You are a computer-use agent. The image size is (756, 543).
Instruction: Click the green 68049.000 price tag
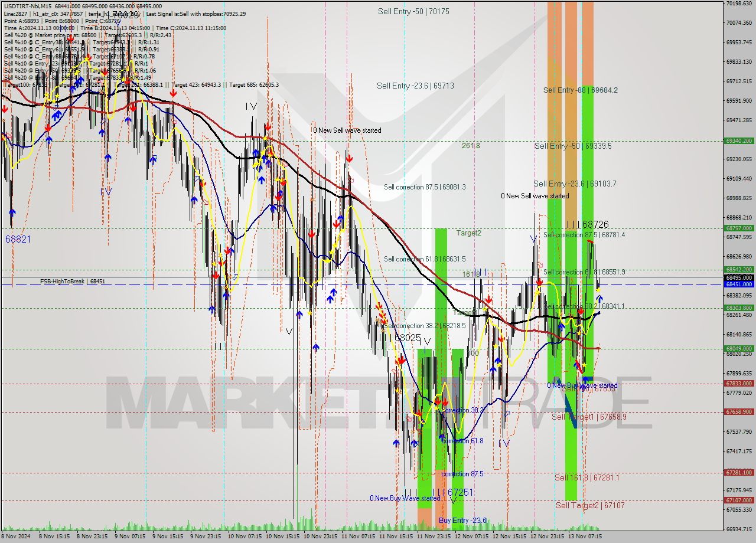739,348
